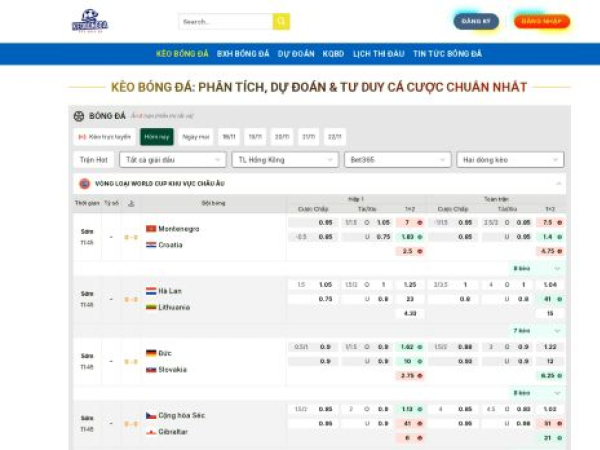Click the soccer ball icon beside BÓNG ĐÁ

(79, 116)
